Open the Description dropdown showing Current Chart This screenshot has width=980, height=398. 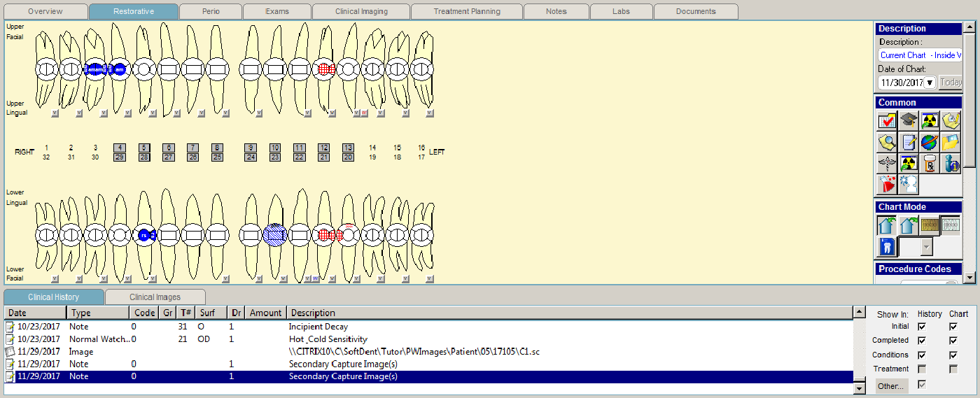point(920,55)
